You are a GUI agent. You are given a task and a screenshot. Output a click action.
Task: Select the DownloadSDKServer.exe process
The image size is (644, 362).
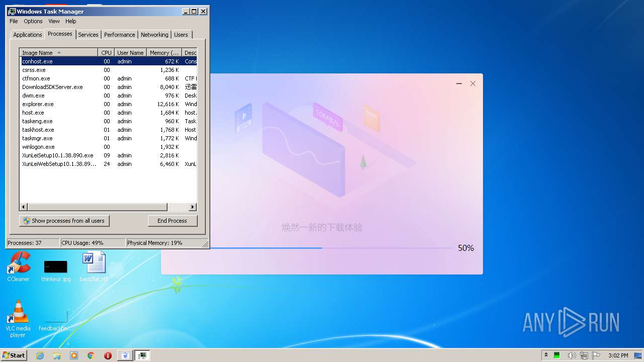tap(108, 87)
